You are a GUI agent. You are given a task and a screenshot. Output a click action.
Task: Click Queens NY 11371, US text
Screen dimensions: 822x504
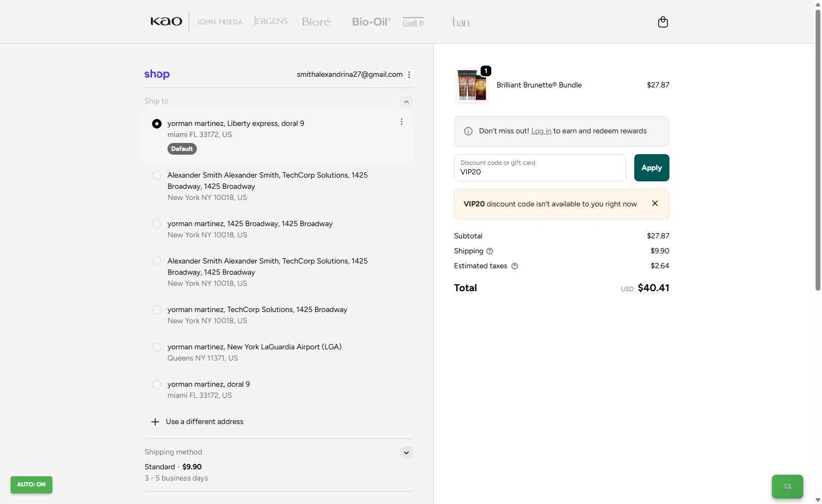[203, 358]
